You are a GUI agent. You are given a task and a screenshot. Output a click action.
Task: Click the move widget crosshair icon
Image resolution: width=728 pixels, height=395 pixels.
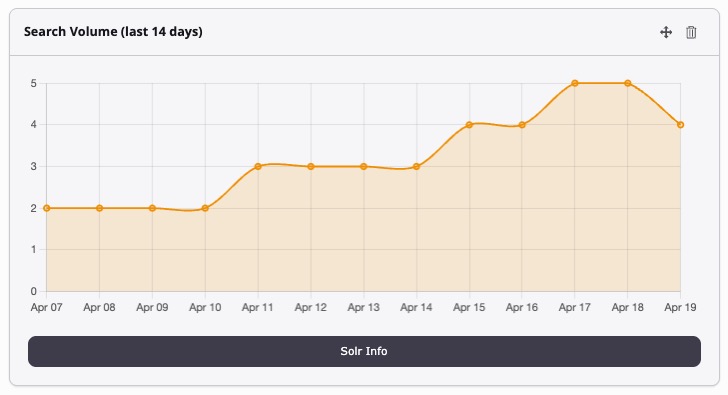pyautogui.click(x=666, y=32)
